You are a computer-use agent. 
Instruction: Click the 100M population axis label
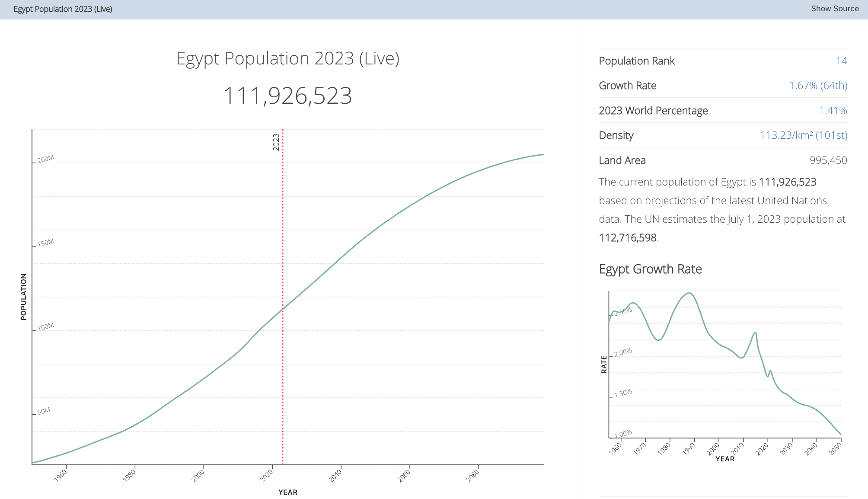click(45, 327)
